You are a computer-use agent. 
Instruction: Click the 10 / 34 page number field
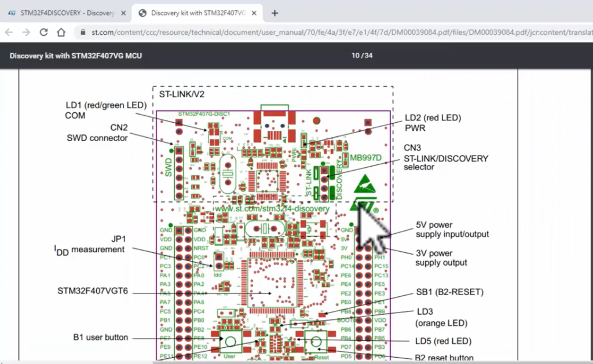pyautogui.click(x=362, y=56)
